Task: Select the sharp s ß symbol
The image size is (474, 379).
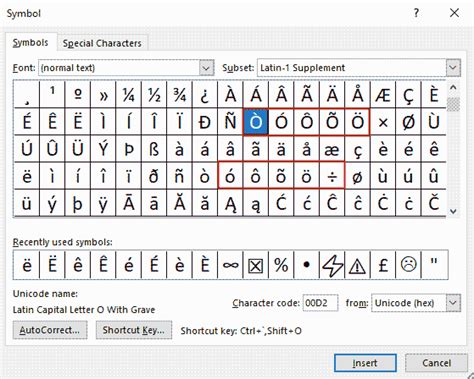Action: click(x=154, y=149)
